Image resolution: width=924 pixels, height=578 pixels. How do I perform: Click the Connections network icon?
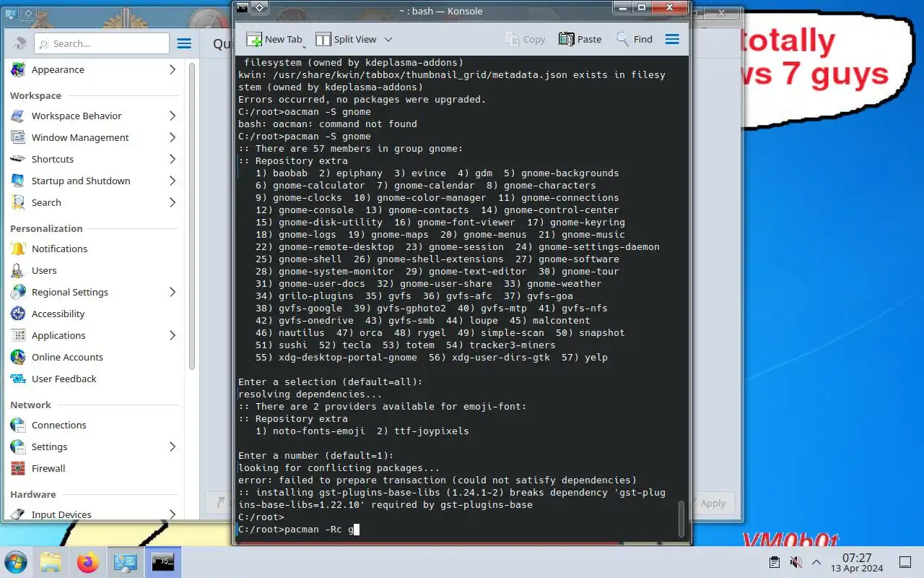click(18, 425)
